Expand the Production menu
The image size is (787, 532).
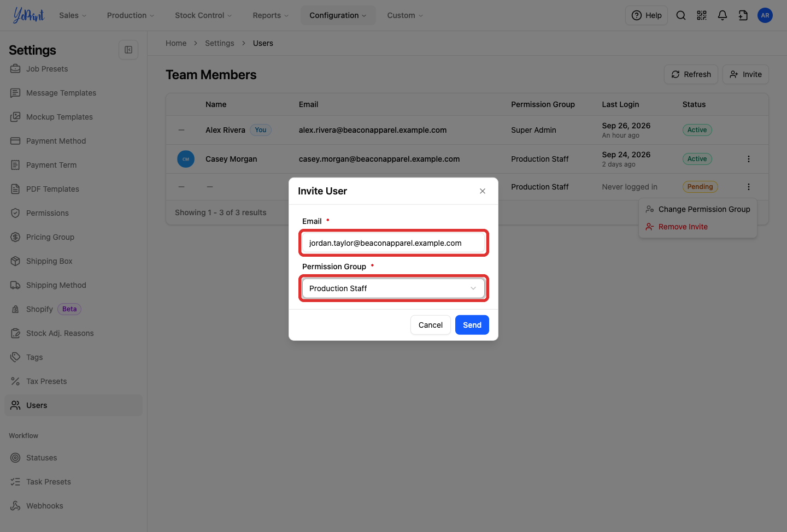click(x=131, y=15)
